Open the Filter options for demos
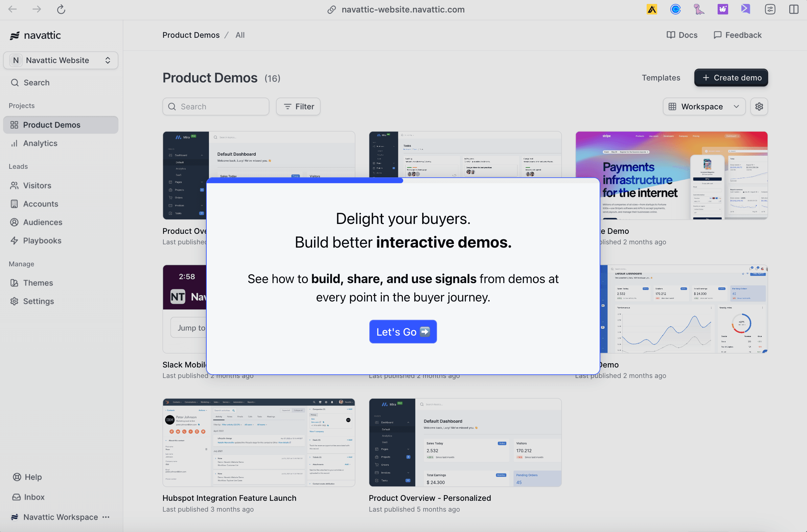The height and width of the screenshot is (532, 807). 298,106
